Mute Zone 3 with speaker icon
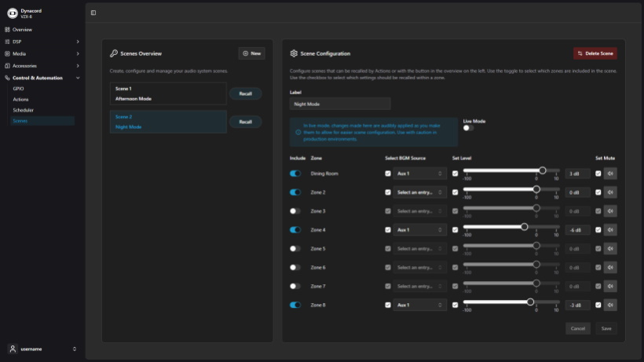 610,211
